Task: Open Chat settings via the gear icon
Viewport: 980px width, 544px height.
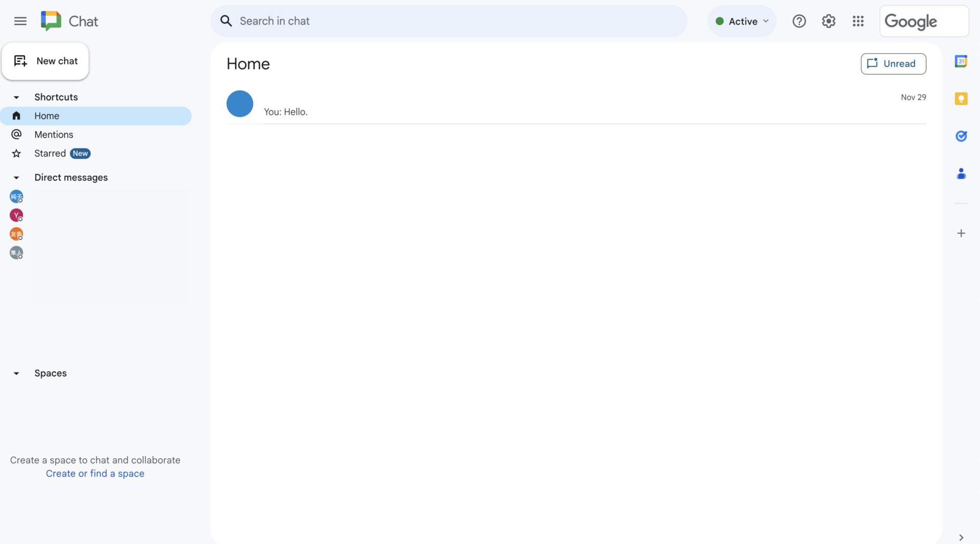Action: tap(828, 21)
